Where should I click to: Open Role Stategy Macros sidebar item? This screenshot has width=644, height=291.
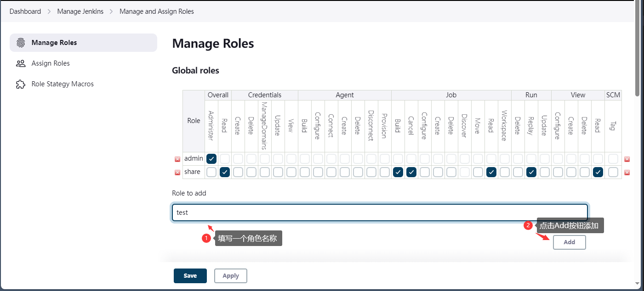tap(63, 84)
